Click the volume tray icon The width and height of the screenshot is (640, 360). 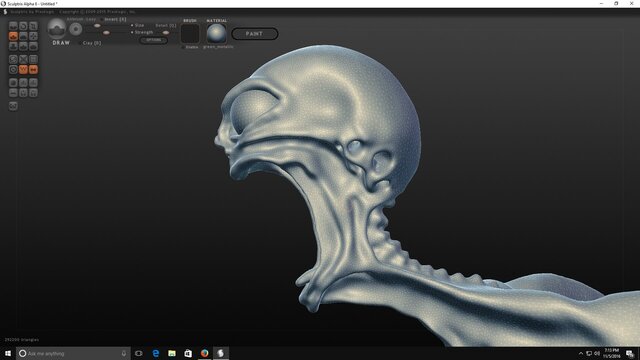597,353
